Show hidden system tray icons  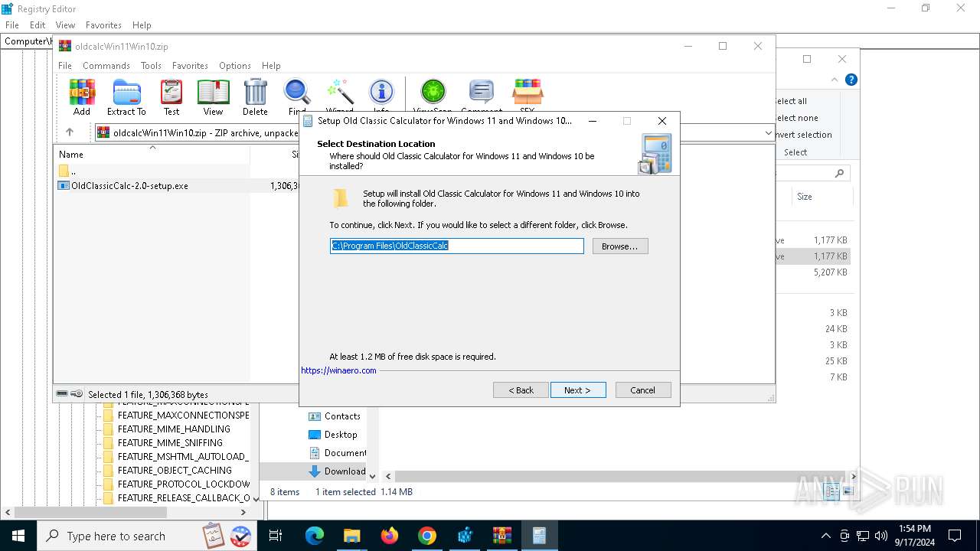pyautogui.click(x=825, y=536)
